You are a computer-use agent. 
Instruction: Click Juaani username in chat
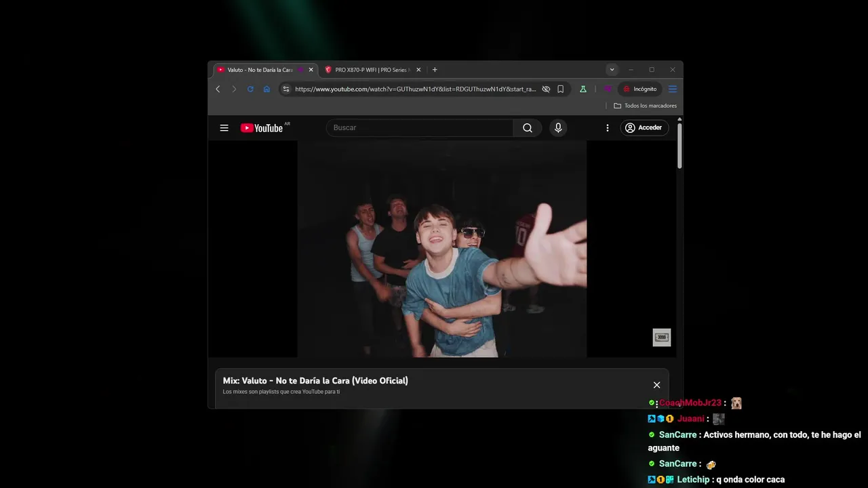(690, 418)
